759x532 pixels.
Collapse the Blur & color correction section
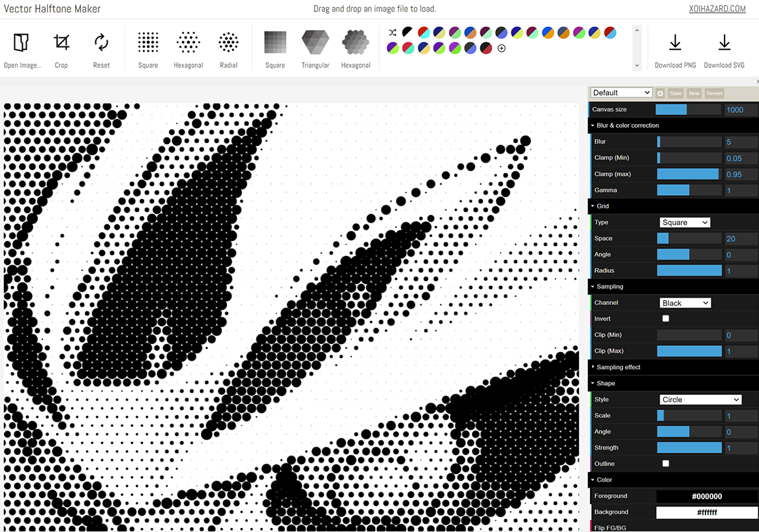pyautogui.click(x=674, y=125)
